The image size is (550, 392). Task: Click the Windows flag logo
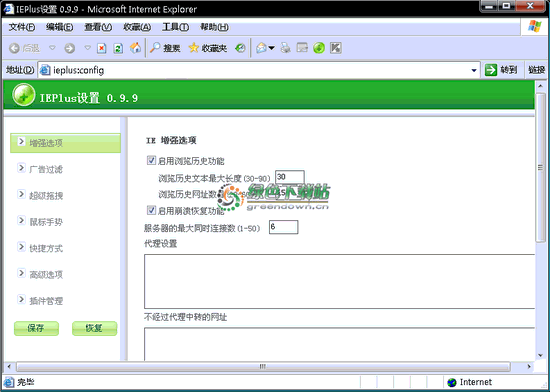point(535,26)
